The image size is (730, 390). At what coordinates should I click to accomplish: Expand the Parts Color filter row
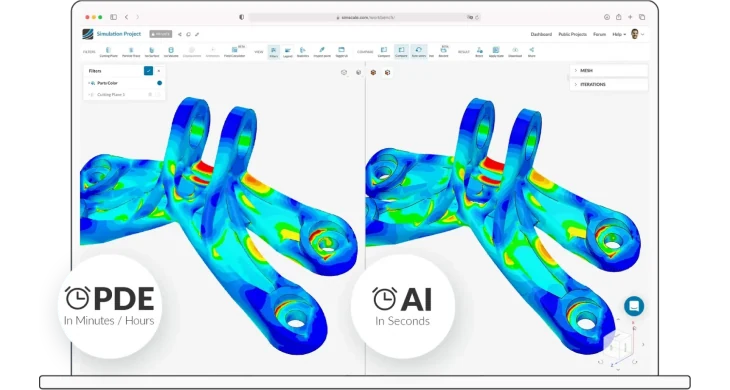(x=89, y=83)
